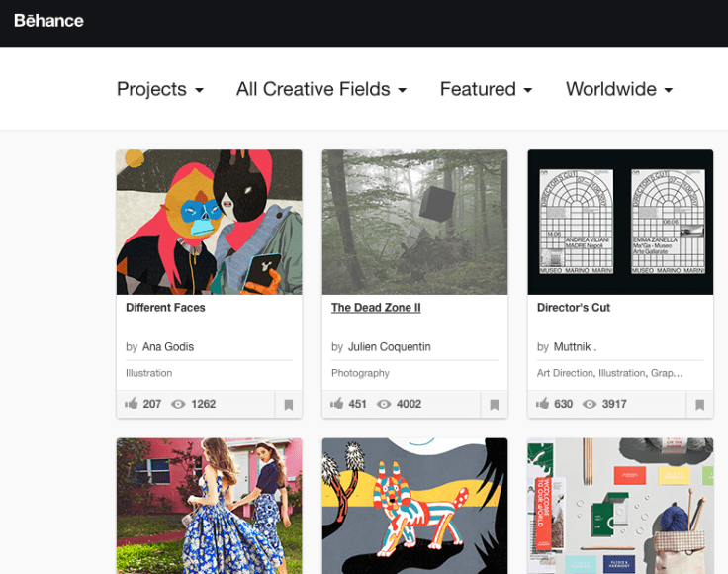
Task: Expand the Worldwide location filter
Action: coord(619,89)
